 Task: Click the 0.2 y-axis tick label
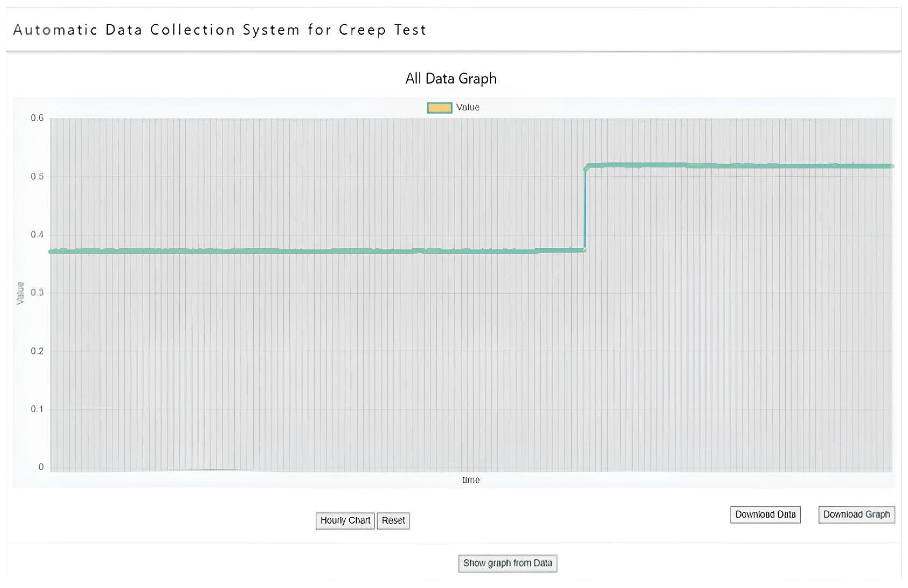pos(37,351)
